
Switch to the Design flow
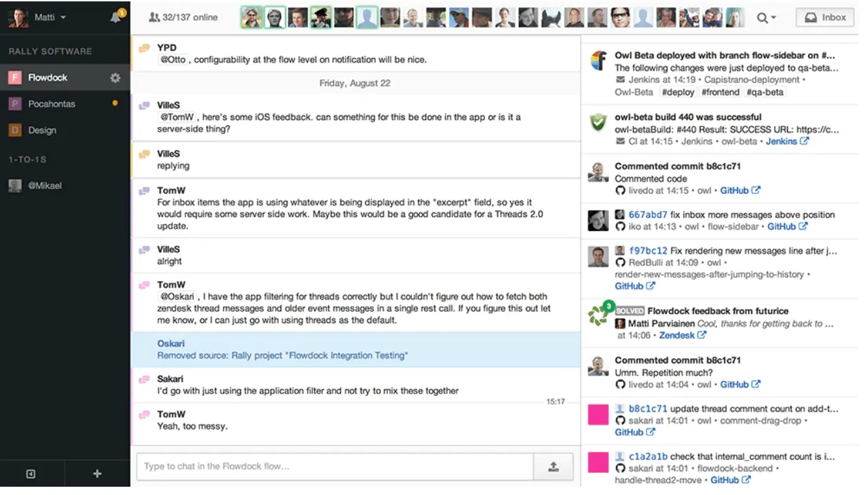(42, 130)
